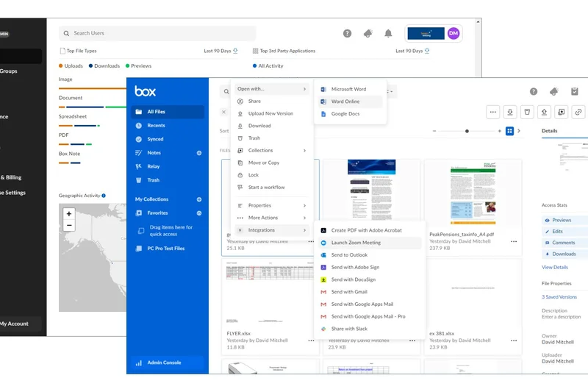
Task: Zoom in on the Geographic Activity map
Action: tap(69, 214)
